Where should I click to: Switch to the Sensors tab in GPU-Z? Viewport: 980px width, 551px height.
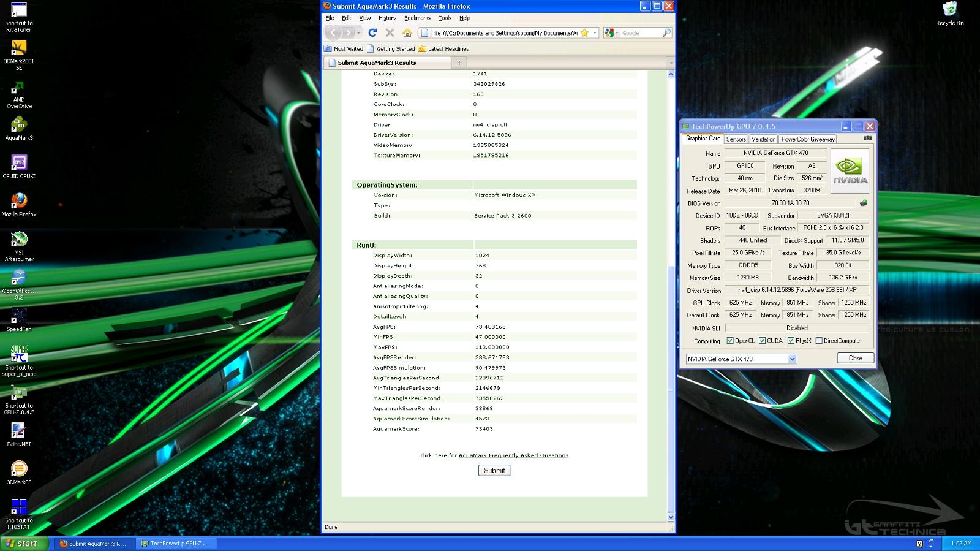tap(736, 139)
